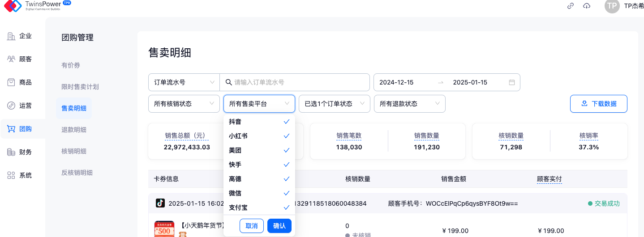Deselect 支付宝 in platform dropdown
Screen dimensions: 644x237
tap(259, 207)
